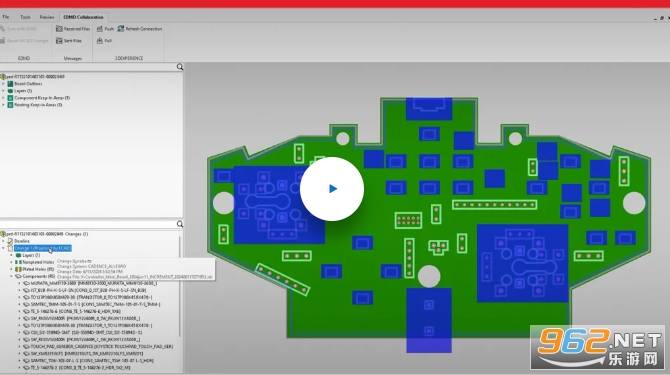Push changes to 3DEXPERIENCE
The image size is (670, 375).
point(105,29)
